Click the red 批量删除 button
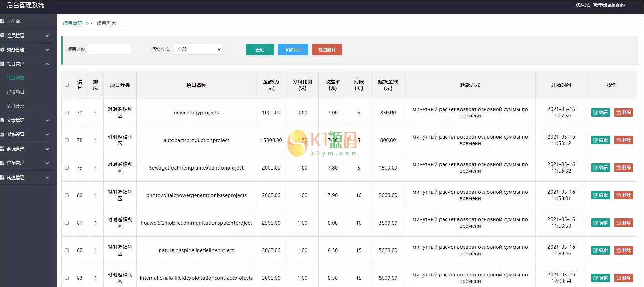 click(327, 50)
